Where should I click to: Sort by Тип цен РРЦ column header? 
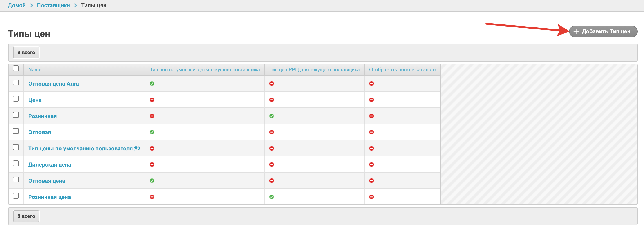click(314, 70)
